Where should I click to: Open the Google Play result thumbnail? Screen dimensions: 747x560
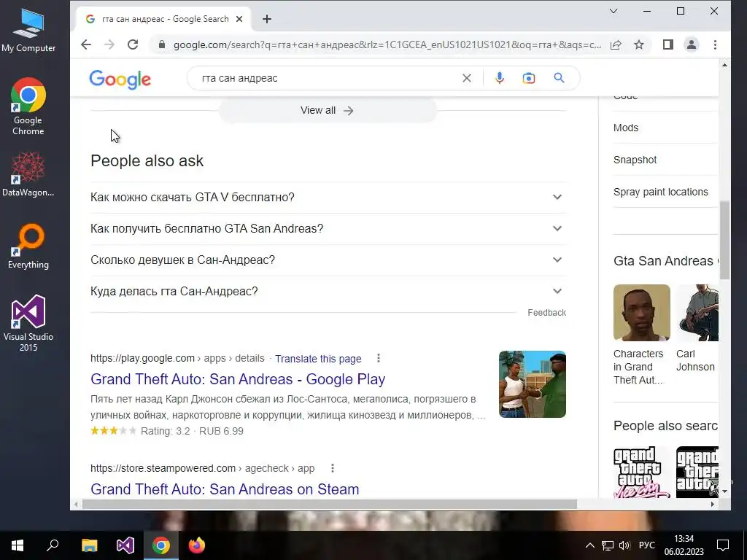(x=532, y=384)
